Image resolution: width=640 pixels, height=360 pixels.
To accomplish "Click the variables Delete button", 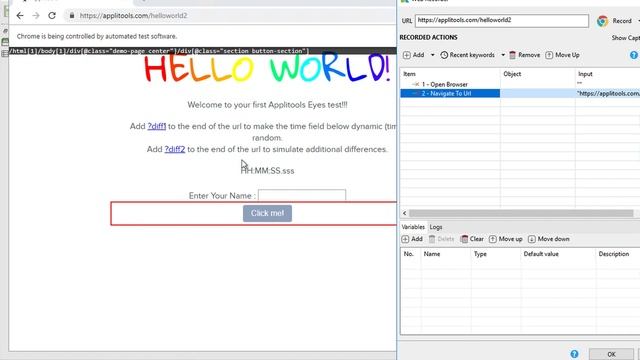I will coord(441,239).
